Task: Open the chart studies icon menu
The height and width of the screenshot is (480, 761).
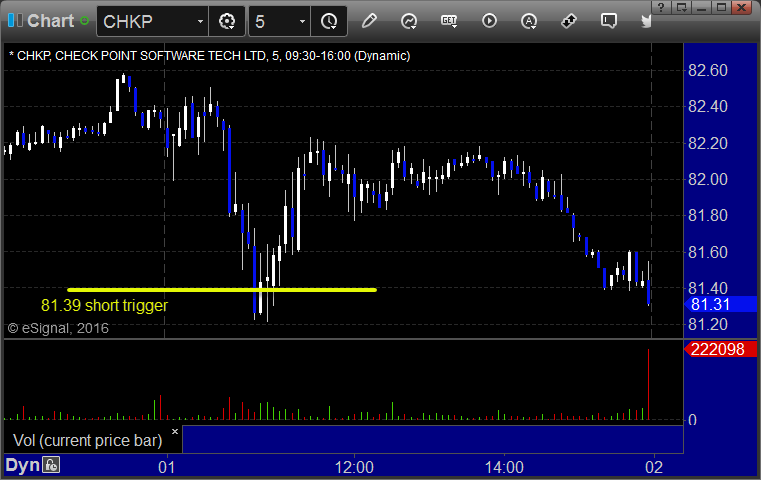Action: click(409, 21)
